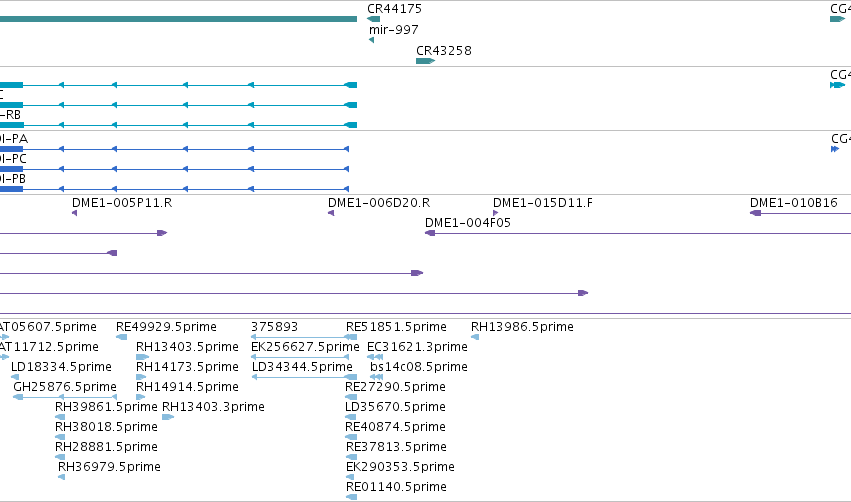The height and width of the screenshot is (502, 851).
Task: Click the RE49929.5prime EST arrow
Action: pyautogui.click(x=122, y=337)
